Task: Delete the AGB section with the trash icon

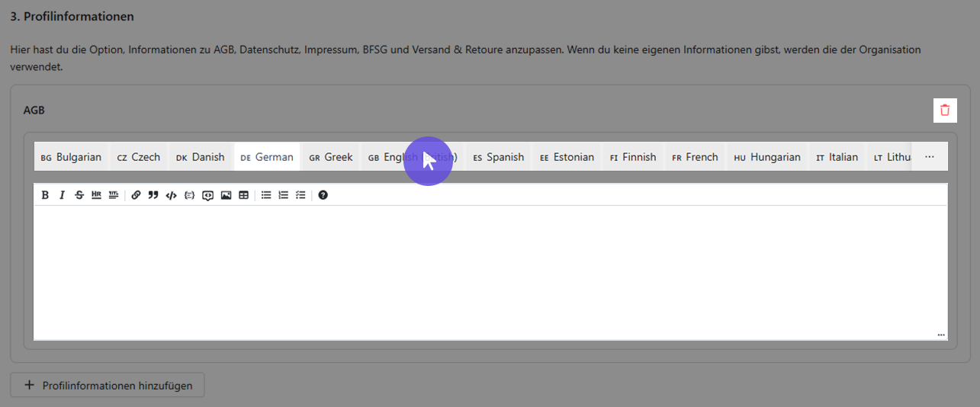Action: coord(945,110)
